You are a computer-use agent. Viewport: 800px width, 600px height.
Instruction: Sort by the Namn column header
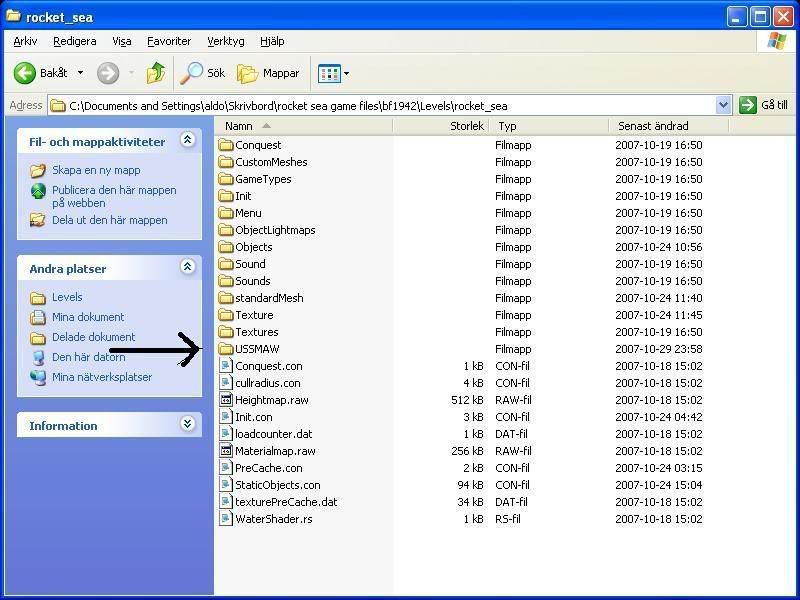[x=304, y=126]
